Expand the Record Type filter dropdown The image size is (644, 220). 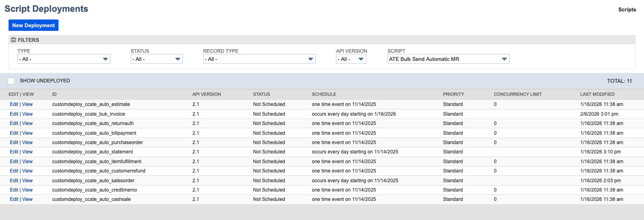click(259, 59)
